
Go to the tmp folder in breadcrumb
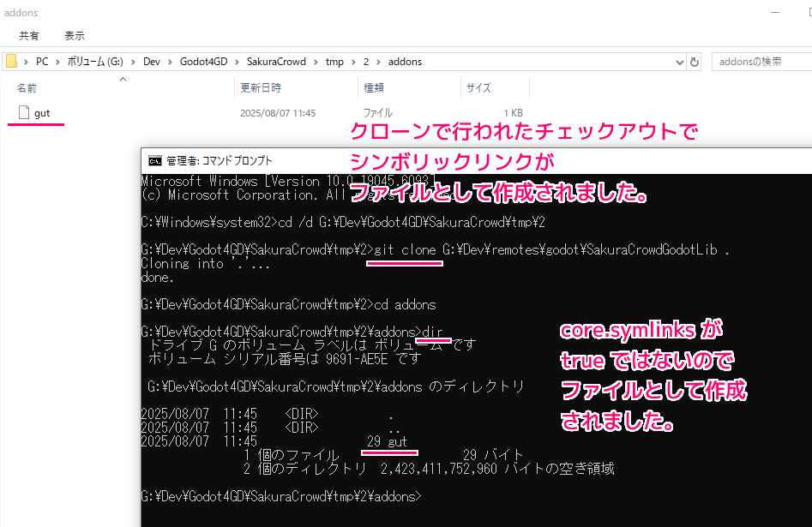coord(334,62)
